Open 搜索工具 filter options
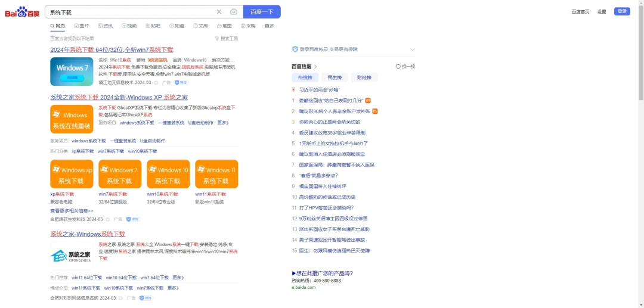Screen dimensions: 644x308 pyautogui.click(x=227, y=39)
